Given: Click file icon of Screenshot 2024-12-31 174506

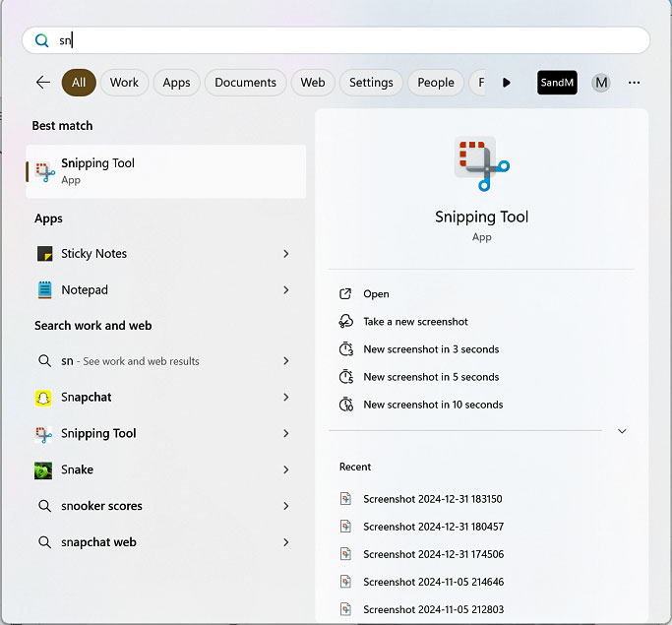Looking at the screenshot, I should point(345,554).
